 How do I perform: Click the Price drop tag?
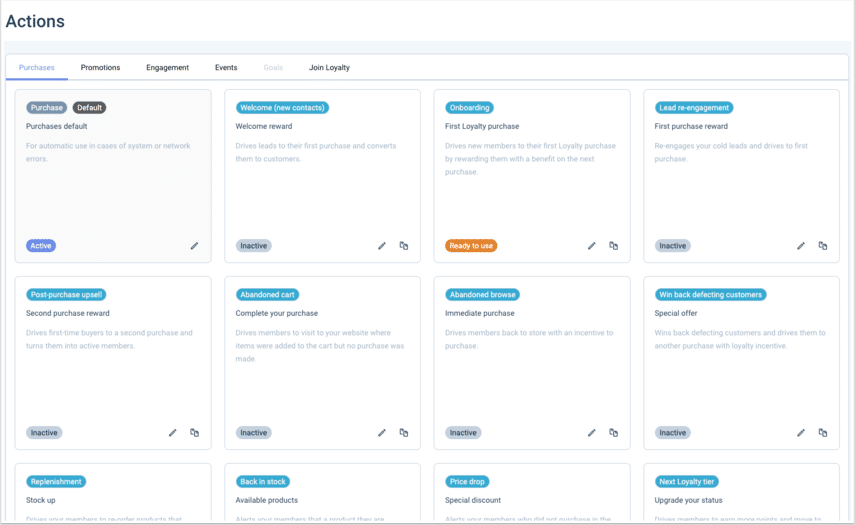(467, 482)
